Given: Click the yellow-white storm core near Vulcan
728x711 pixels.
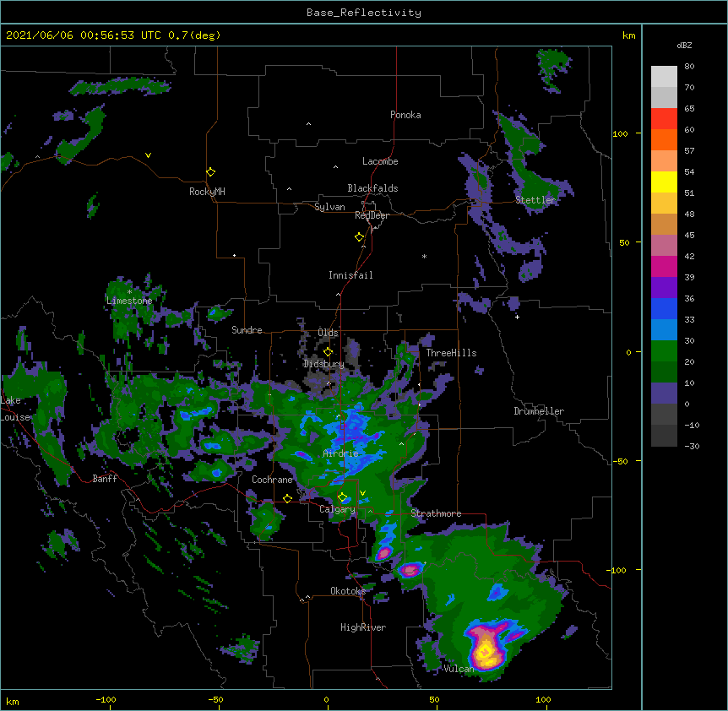Looking at the screenshot, I should point(486,652).
